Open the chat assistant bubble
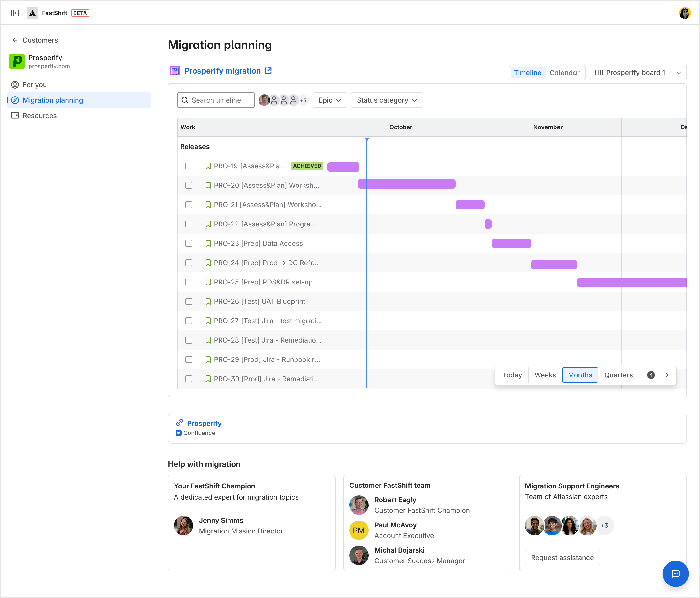This screenshot has width=700, height=598. point(675,574)
